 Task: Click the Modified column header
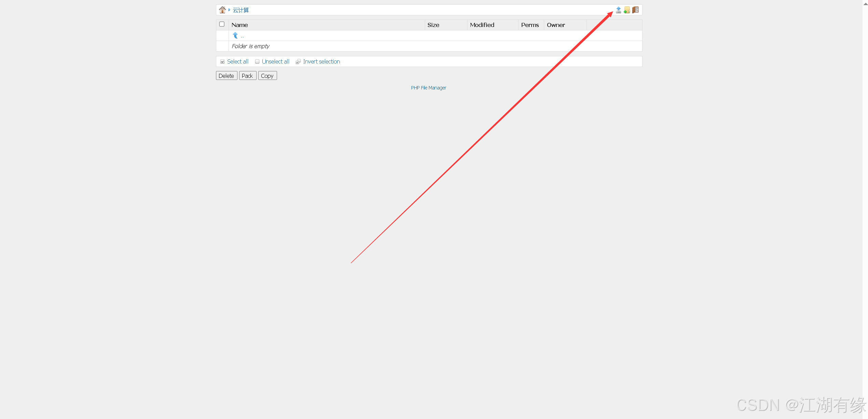[x=482, y=25]
